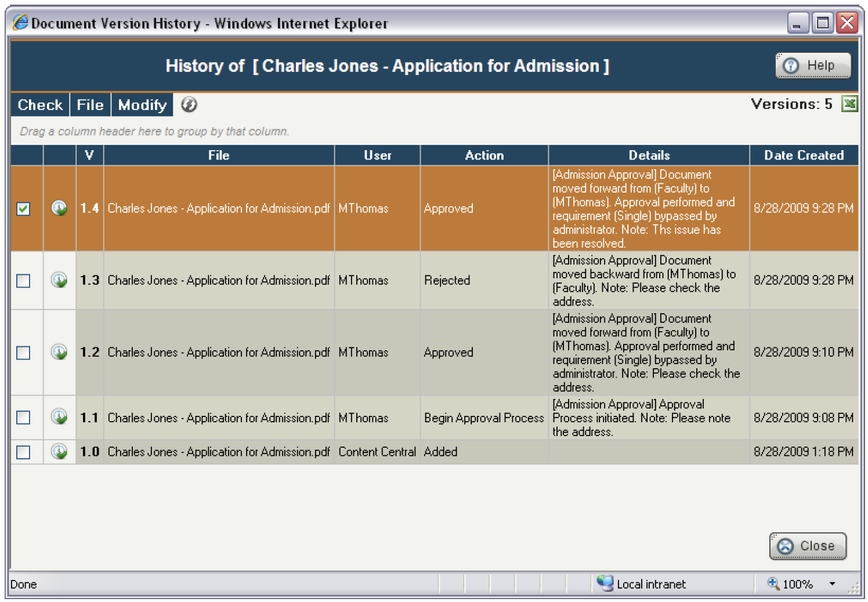Click the refresh icon next to Modify
This screenshot has height=602, width=868.
[x=189, y=104]
